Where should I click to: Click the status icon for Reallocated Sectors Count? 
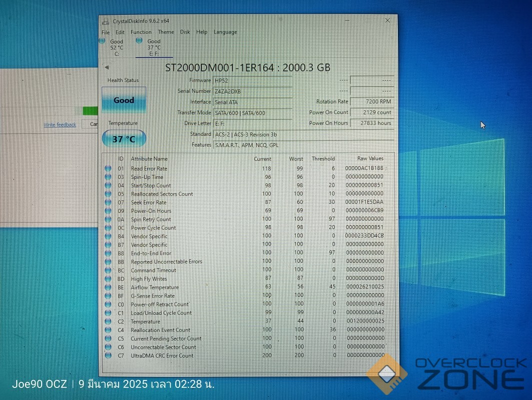[x=108, y=193]
